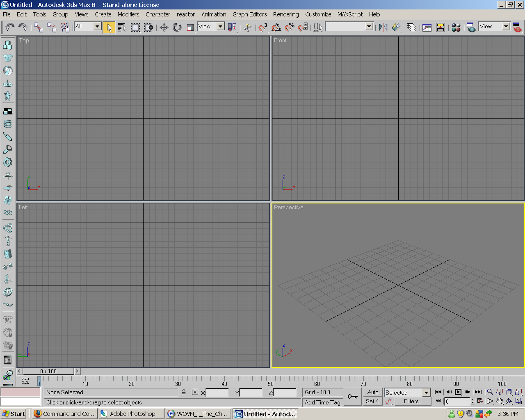The height and width of the screenshot is (420, 525).
Task: Open the key filter 'Selected' dropdown
Action: point(426,393)
